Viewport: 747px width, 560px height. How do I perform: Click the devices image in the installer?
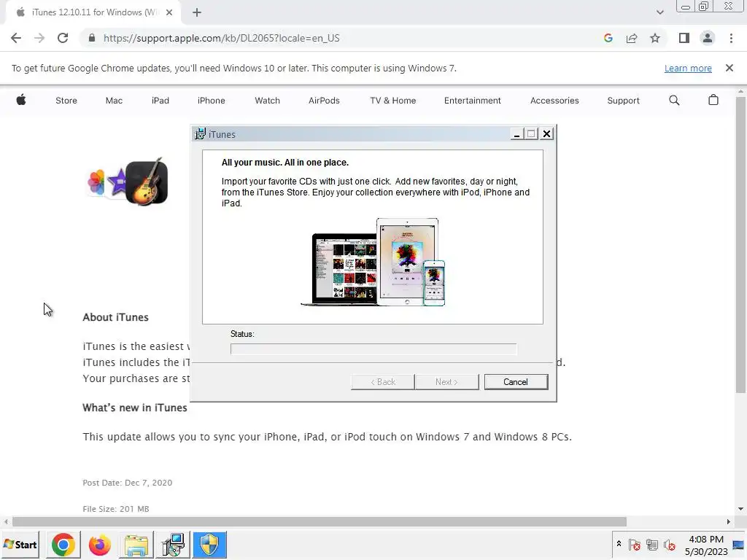[x=373, y=262]
